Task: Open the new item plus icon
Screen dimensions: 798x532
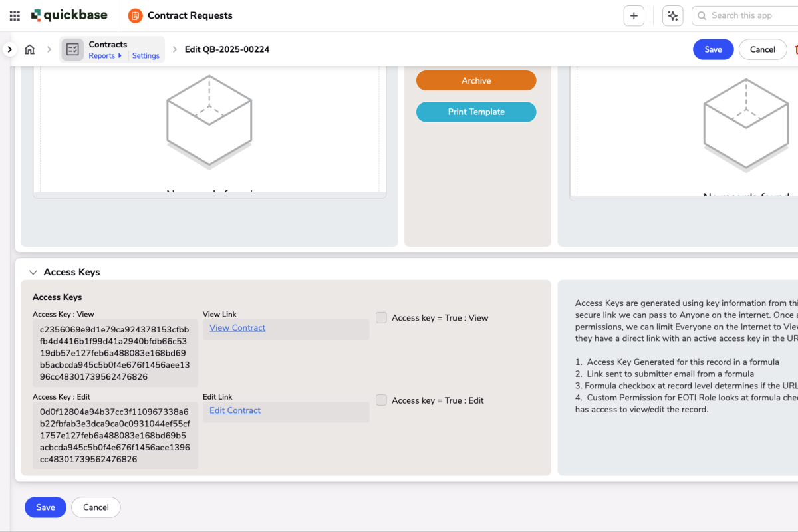Action: pyautogui.click(x=633, y=15)
